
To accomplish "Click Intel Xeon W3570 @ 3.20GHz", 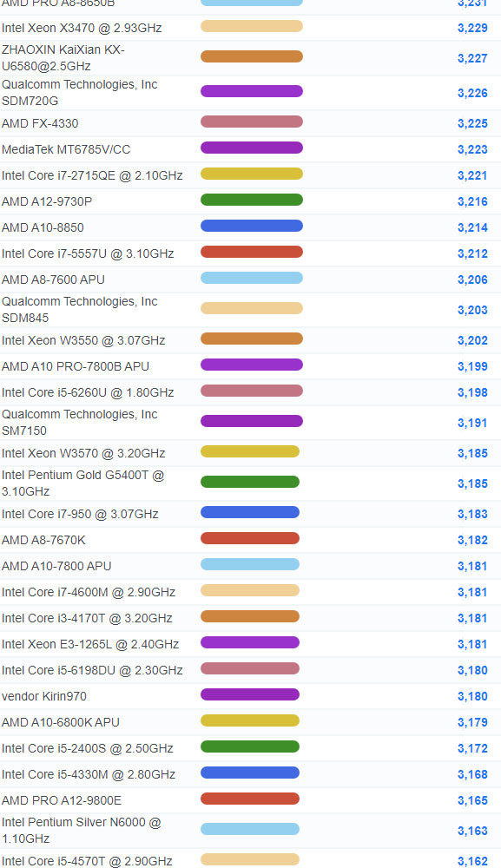I will click(83, 453).
